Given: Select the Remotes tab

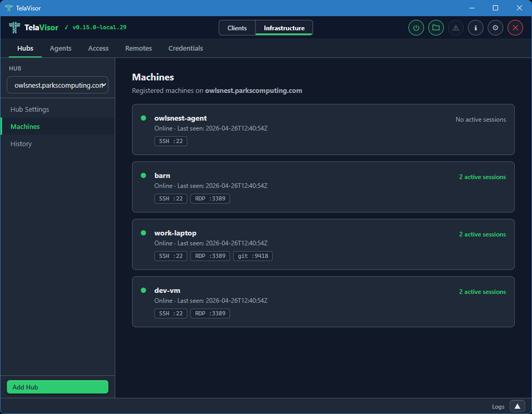Looking at the screenshot, I should click(x=138, y=48).
